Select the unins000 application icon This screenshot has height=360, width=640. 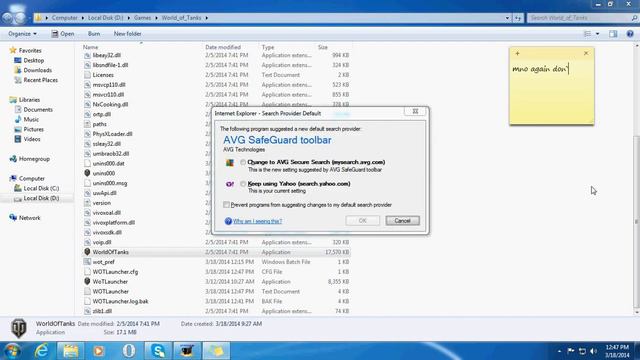[x=87, y=173]
